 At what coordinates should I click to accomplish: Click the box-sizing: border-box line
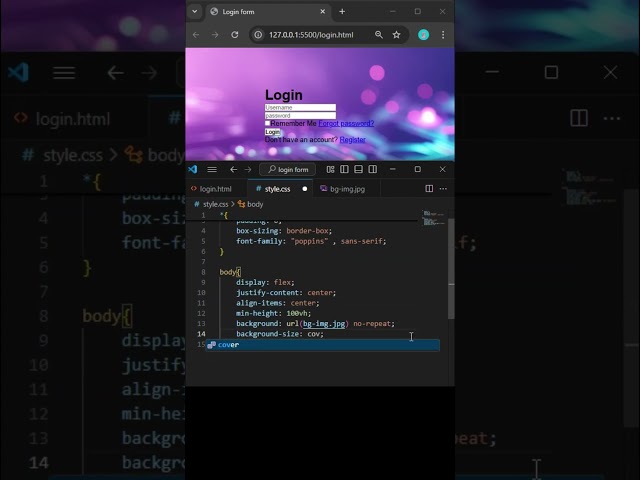[x=284, y=231]
